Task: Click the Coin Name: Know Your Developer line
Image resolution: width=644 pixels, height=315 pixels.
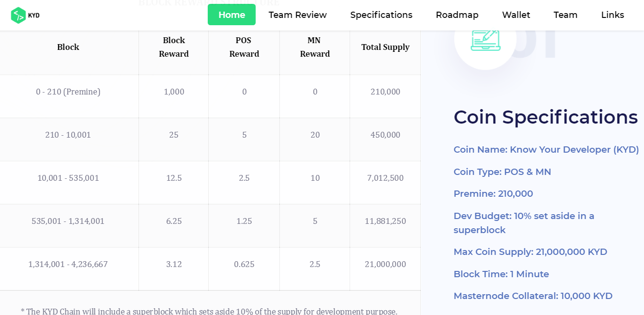Action: coord(546,150)
